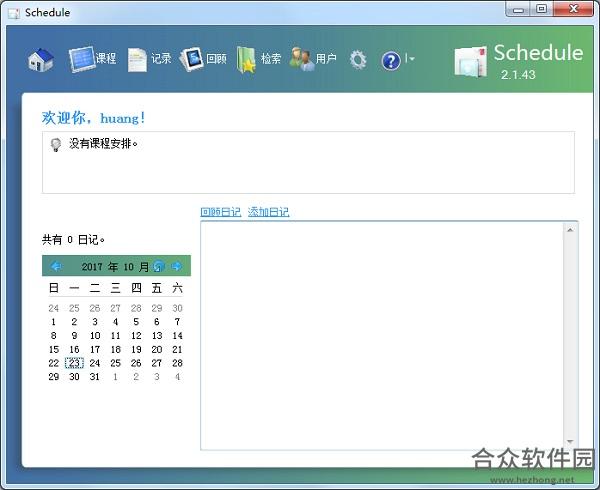This screenshot has width=600, height=490.
Task: Click inside the diary text area
Action: point(382,335)
